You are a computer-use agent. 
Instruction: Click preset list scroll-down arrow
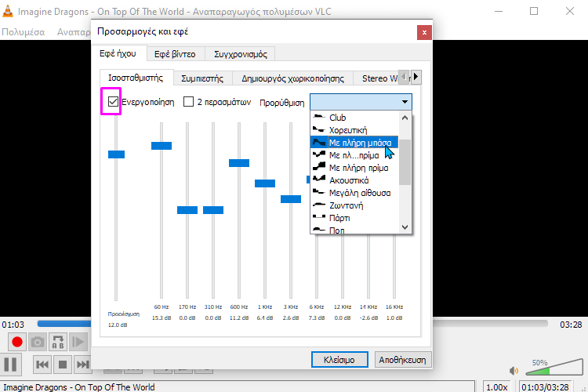[x=405, y=227]
